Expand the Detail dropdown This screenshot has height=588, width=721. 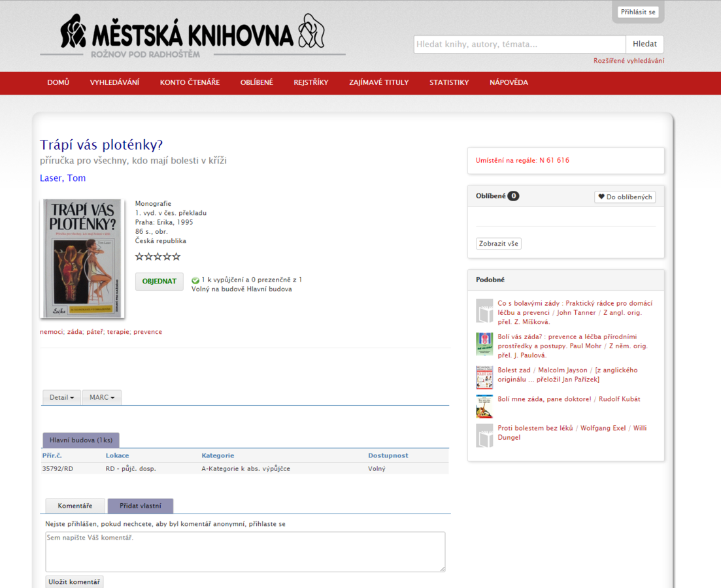61,397
